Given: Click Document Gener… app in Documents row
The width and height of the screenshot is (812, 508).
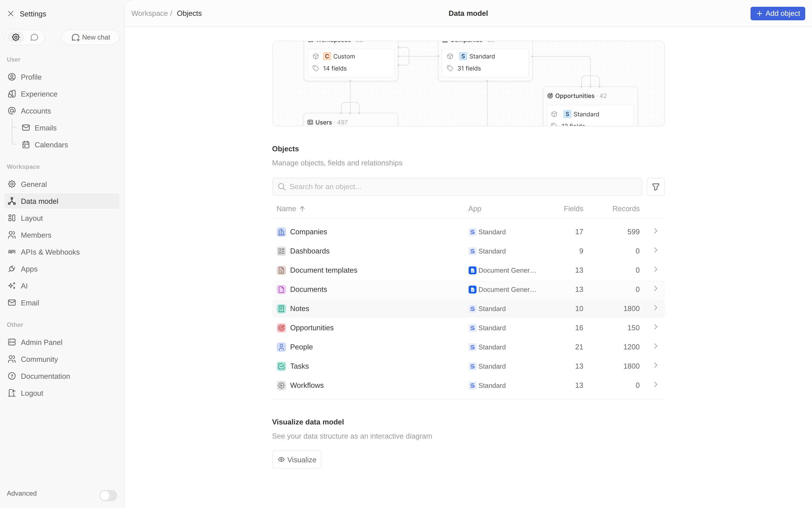Looking at the screenshot, I should coord(502,289).
